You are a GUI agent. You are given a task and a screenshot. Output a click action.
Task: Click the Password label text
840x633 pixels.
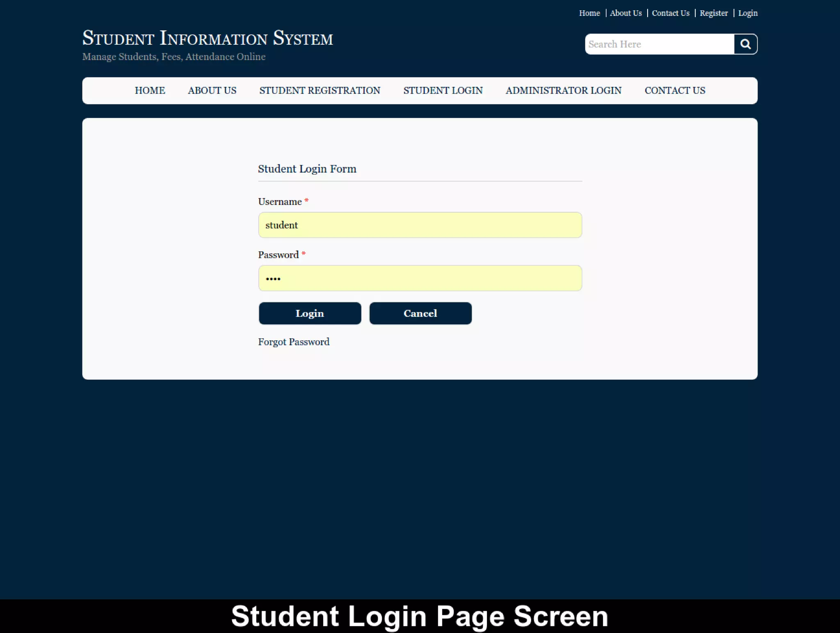click(278, 255)
